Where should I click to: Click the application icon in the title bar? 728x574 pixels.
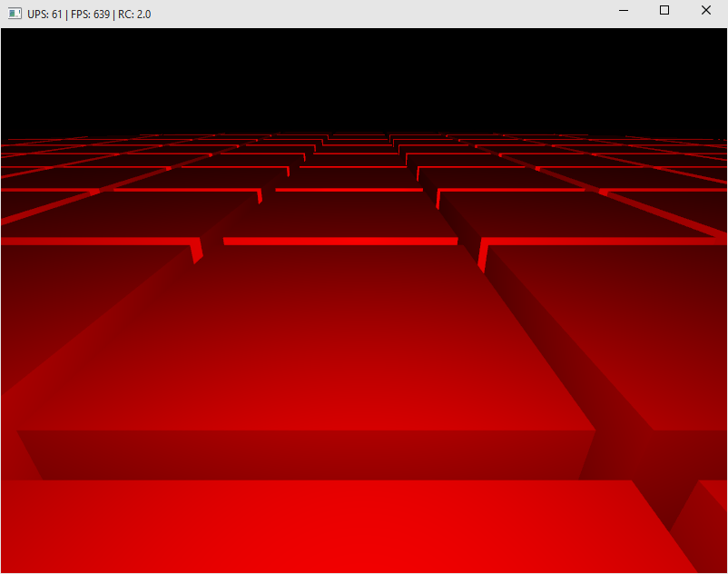pos(15,14)
